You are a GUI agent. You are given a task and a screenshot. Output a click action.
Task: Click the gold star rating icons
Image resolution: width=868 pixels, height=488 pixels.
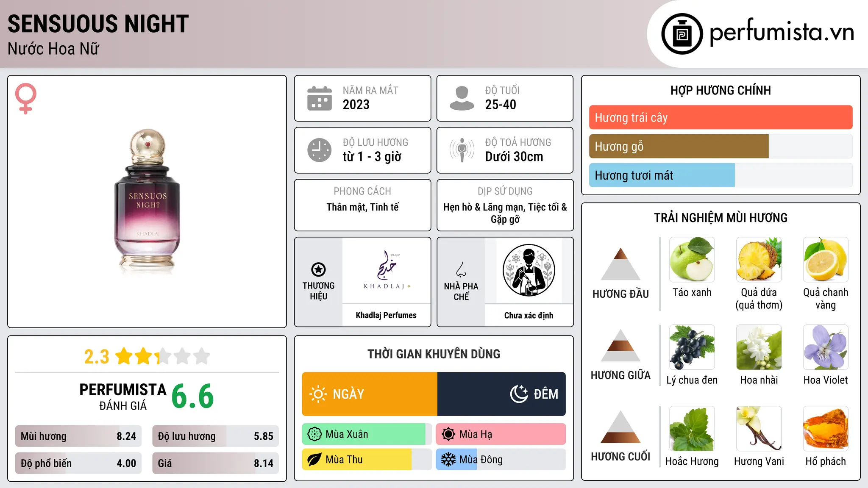point(163,356)
